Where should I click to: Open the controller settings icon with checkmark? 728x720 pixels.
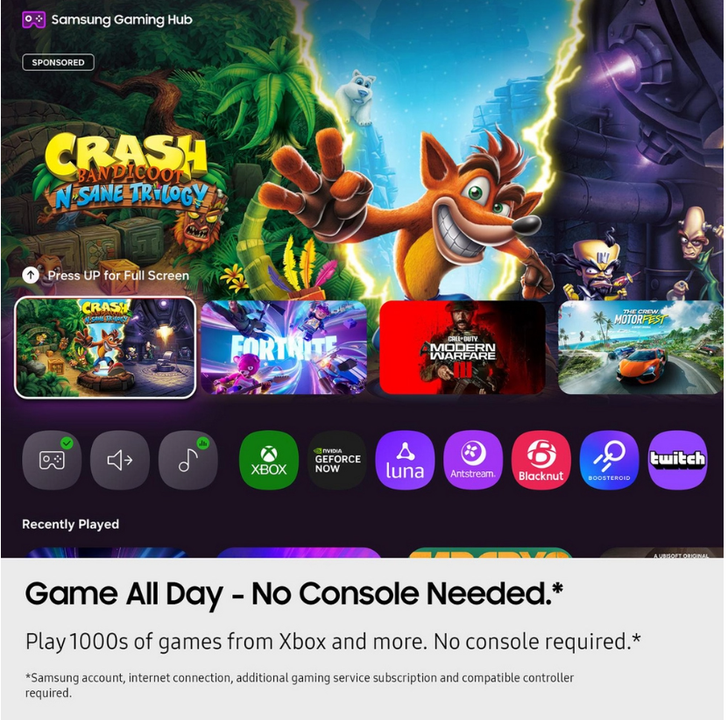point(52,460)
